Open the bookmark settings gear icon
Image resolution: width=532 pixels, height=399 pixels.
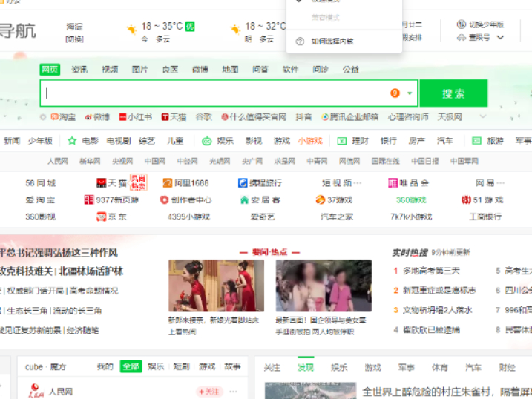43,117
